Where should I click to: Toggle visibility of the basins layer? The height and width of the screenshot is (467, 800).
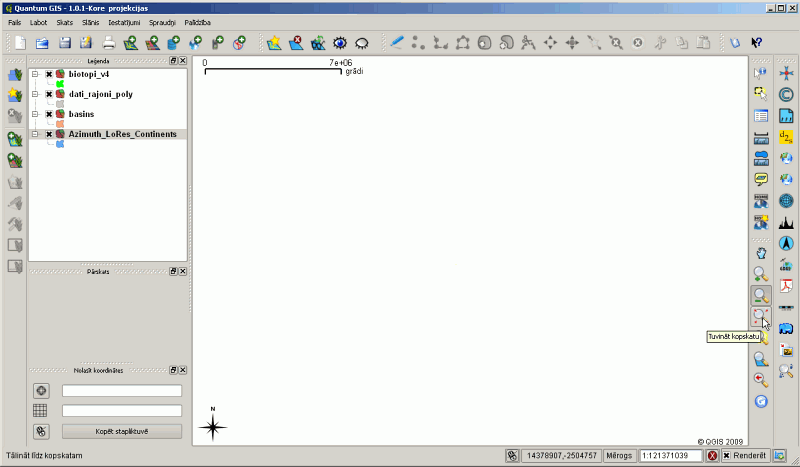tap(49, 114)
